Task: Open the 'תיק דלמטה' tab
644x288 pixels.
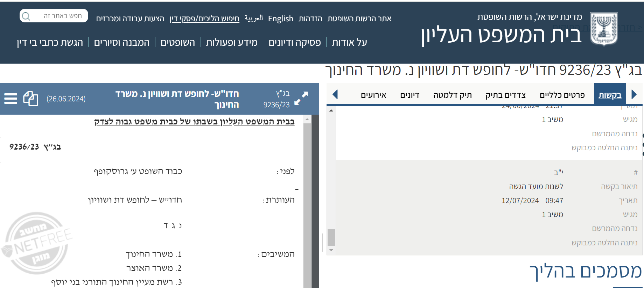Action: pos(452,95)
